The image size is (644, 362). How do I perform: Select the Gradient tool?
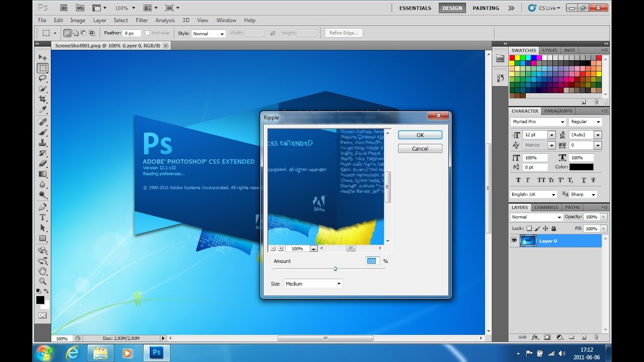(x=43, y=174)
